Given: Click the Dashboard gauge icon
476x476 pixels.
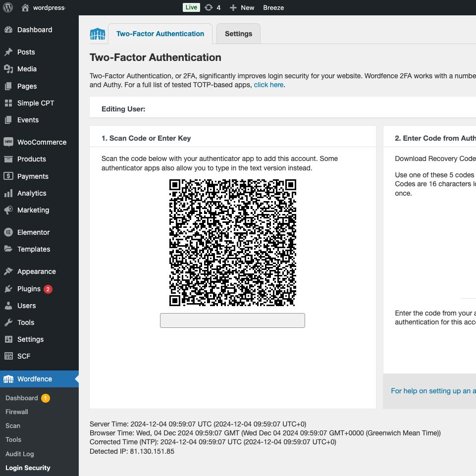Looking at the screenshot, I should (x=8, y=30).
